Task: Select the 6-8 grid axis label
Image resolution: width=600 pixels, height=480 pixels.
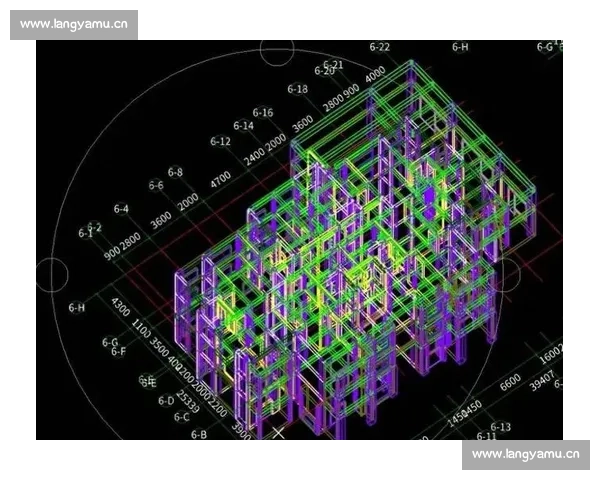Action: tap(175, 172)
